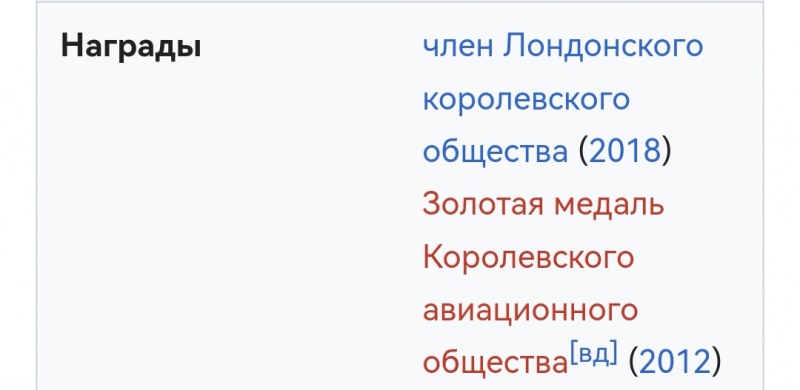
Task: Click red 'общества' before [вд]
Action: coord(495,363)
